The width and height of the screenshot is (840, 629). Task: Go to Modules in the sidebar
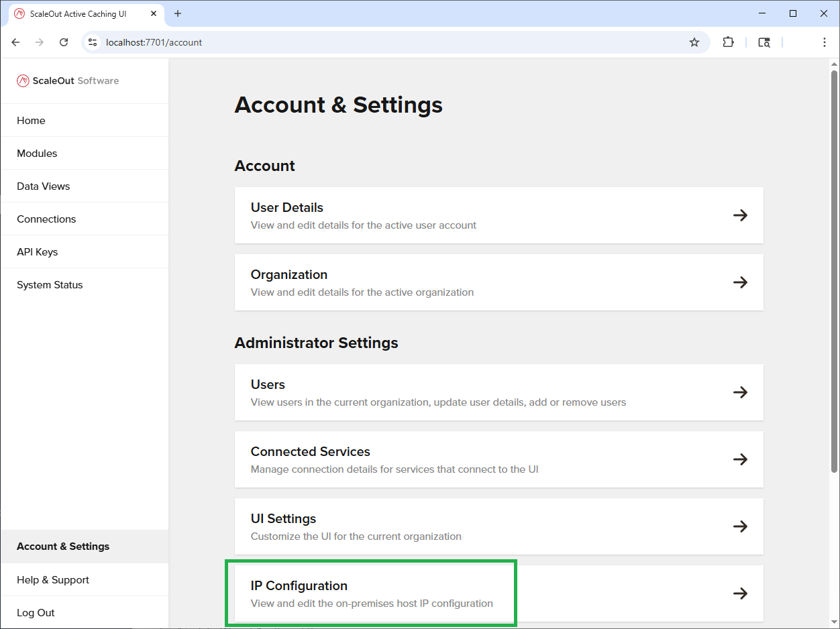pos(37,154)
